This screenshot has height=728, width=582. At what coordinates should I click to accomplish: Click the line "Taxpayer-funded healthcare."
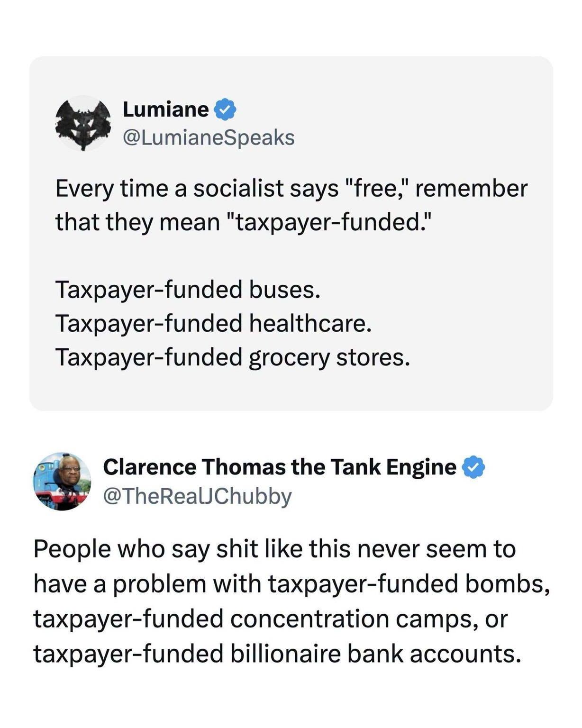click(x=213, y=324)
